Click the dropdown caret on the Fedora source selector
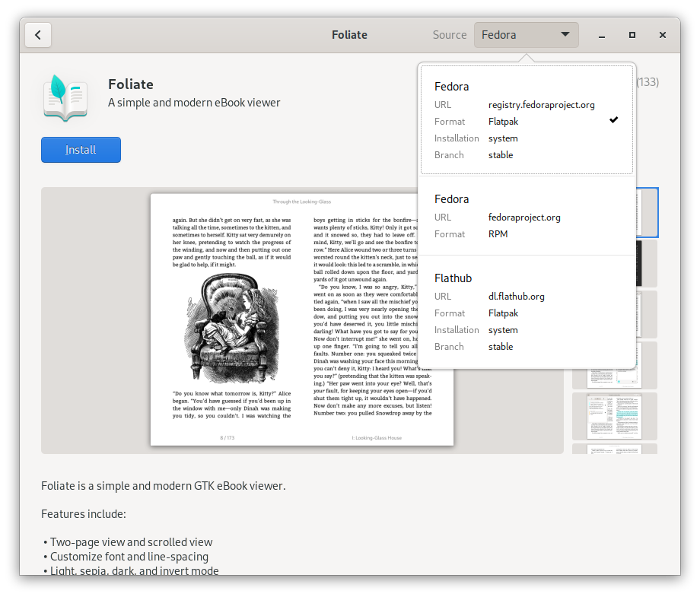 click(x=565, y=35)
